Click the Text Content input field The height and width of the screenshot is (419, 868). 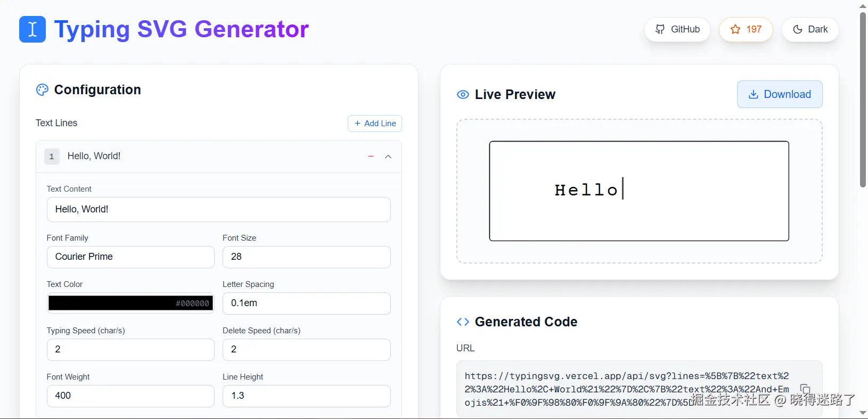click(x=218, y=210)
